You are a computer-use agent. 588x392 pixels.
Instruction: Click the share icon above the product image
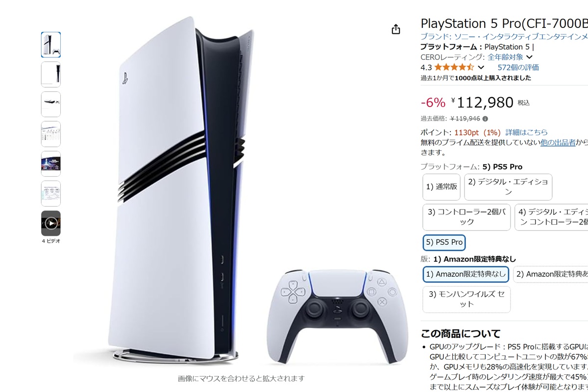click(x=396, y=29)
